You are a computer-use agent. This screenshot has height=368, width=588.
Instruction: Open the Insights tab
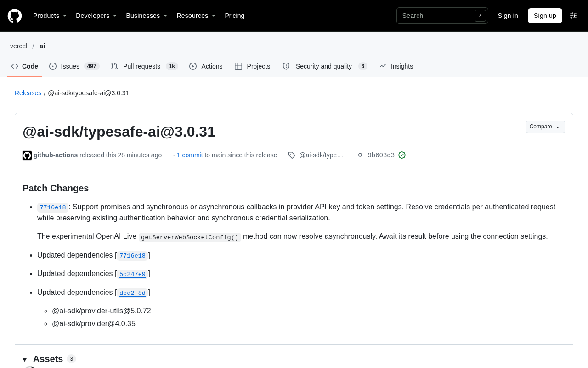[396, 66]
